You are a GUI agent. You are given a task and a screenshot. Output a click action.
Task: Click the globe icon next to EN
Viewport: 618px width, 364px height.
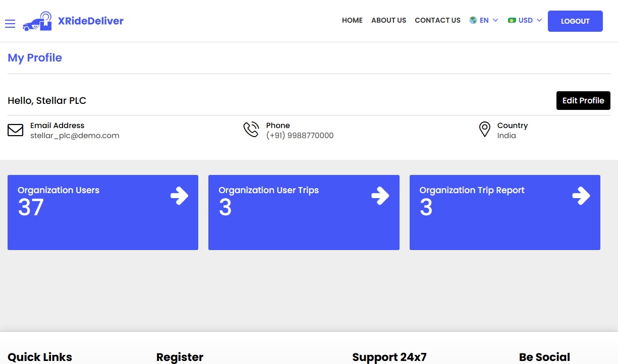pyautogui.click(x=473, y=20)
